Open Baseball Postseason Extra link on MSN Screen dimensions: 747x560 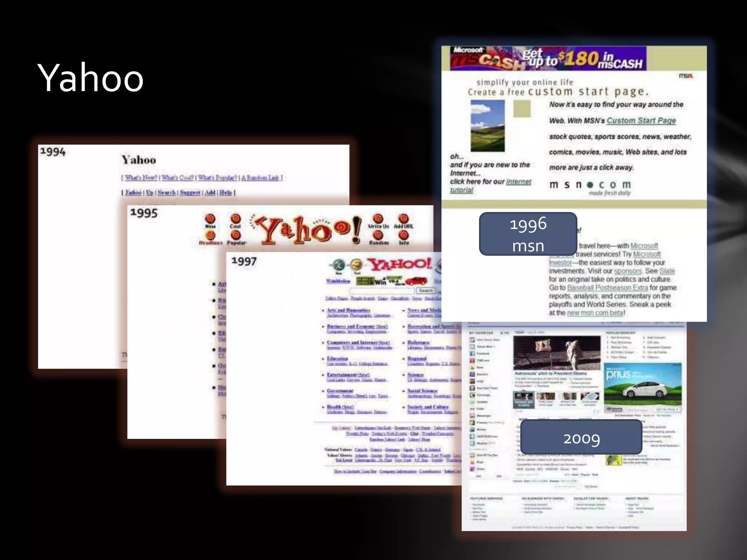(607, 288)
